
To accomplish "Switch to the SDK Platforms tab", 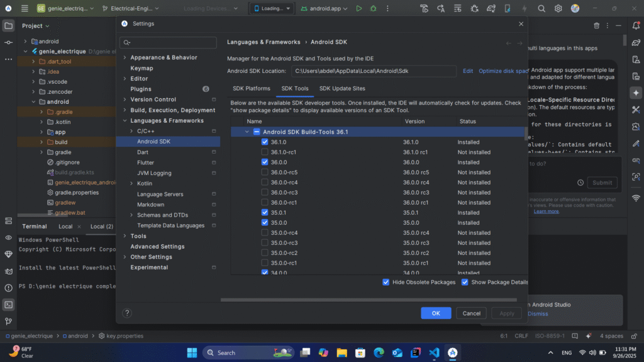I will point(252,89).
